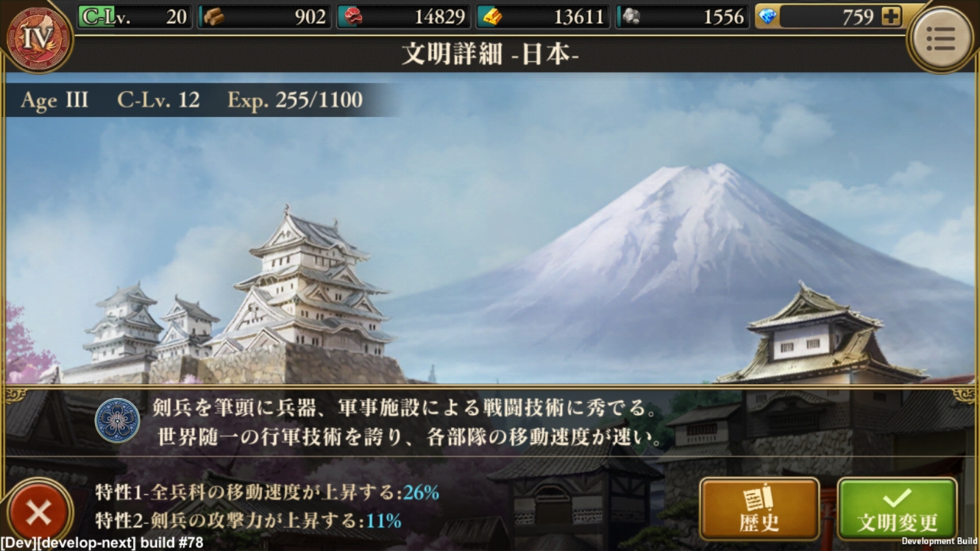Select trait 2 swordsman attack 11% line

(248, 521)
